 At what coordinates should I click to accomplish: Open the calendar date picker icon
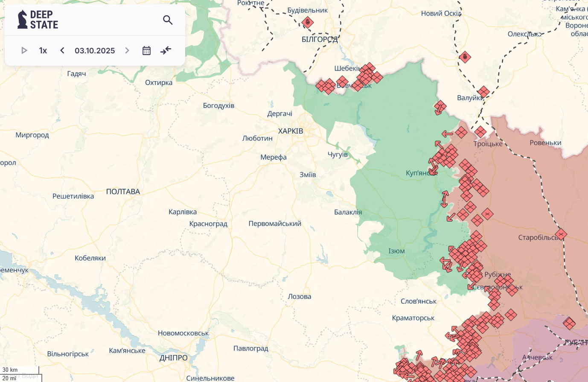coord(146,50)
